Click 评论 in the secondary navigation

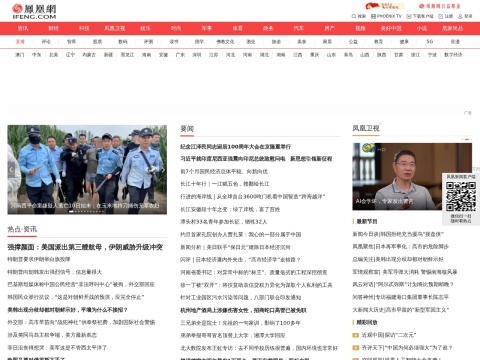coord(46,42)
